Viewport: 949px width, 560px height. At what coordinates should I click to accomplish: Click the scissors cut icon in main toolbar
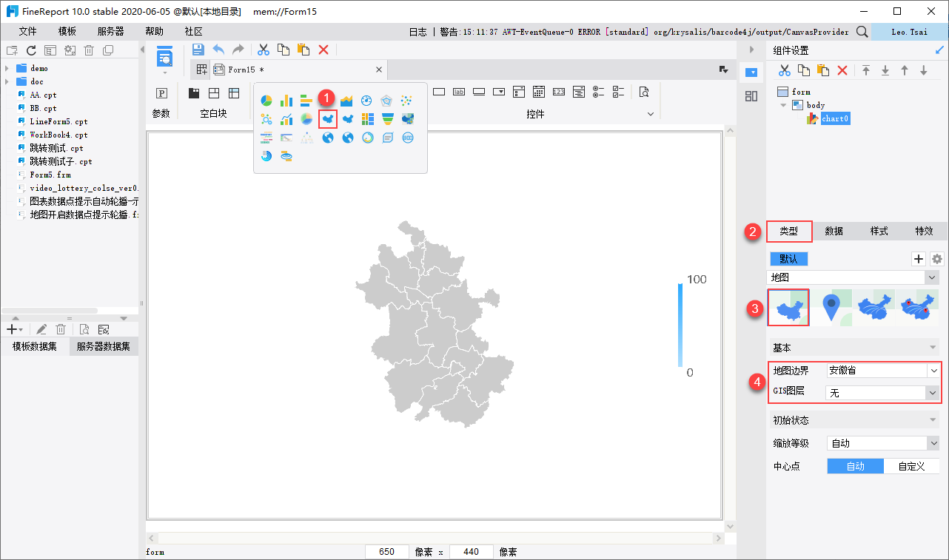click(263, 50)
